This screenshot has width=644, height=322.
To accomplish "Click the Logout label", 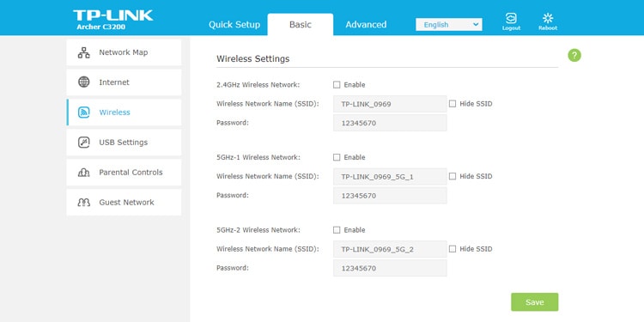I will (x=511, y=28).
